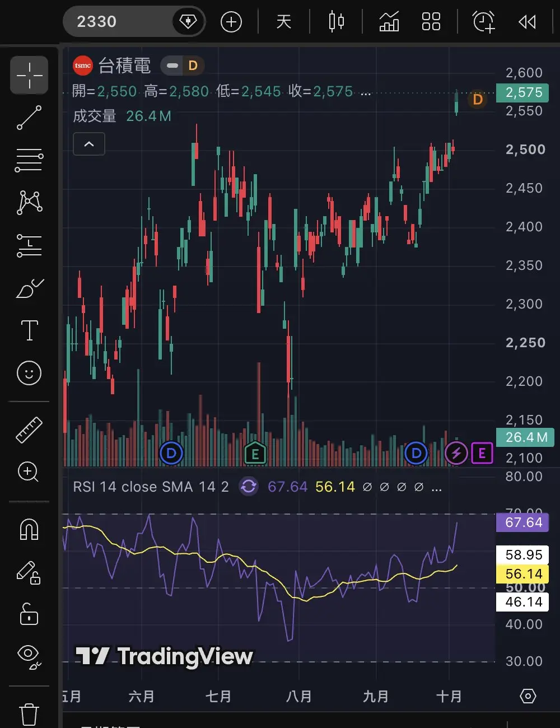The width and height of the screenshot is (560, 728).
Task: Click the yellow 56.14 SMA value in legend
Action: point(335,487)
